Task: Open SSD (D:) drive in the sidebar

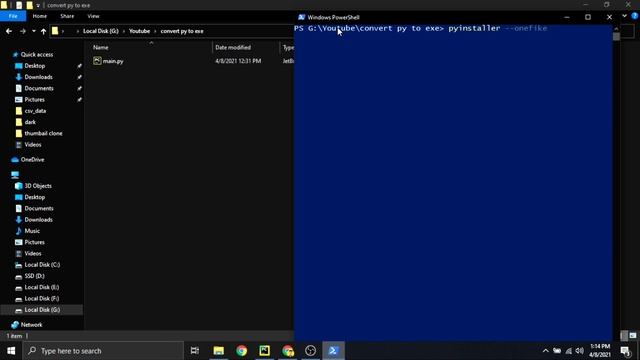Action: click(34, 276)
